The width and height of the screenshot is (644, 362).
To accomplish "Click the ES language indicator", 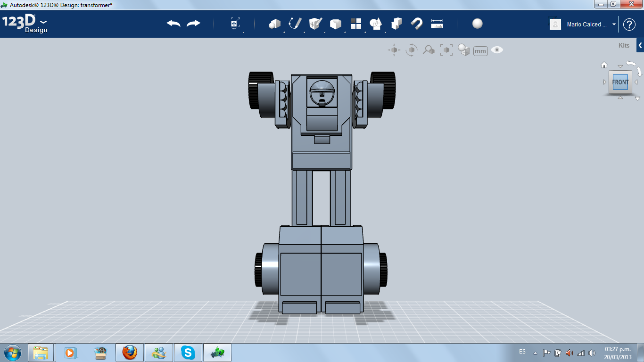I will point(522,352).
